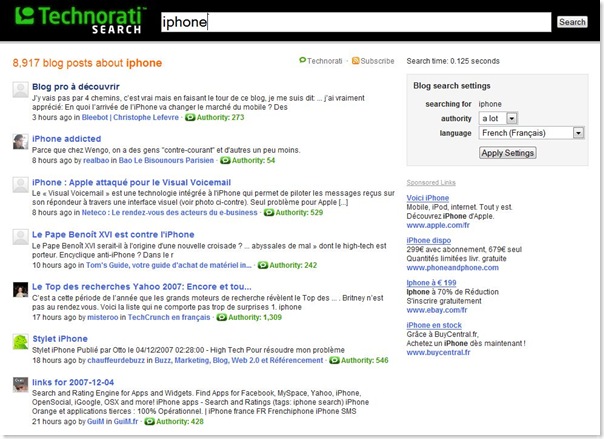Visit the blog 'GuiM.fr'

coord(126,422)
